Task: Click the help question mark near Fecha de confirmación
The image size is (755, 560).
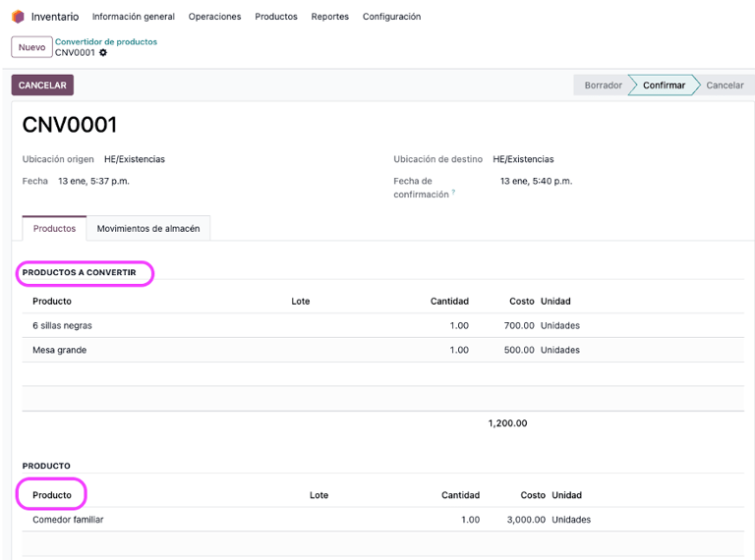Action: (x=453, y=194)
